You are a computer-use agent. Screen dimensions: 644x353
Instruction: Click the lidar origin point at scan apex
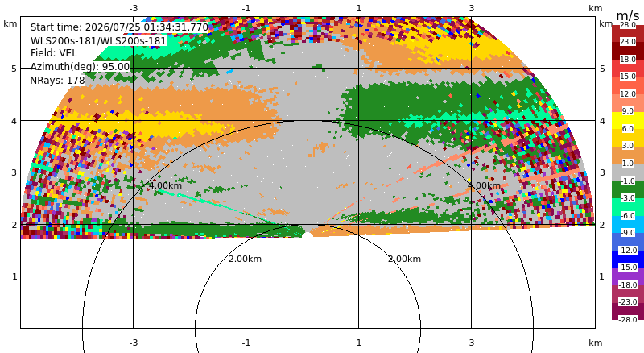pos(308,235)
